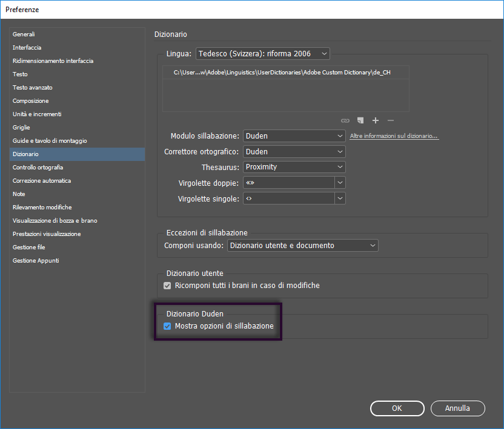Open the Correttore ortografico dropdown
The image size is (504, 429).
point(294,151)
